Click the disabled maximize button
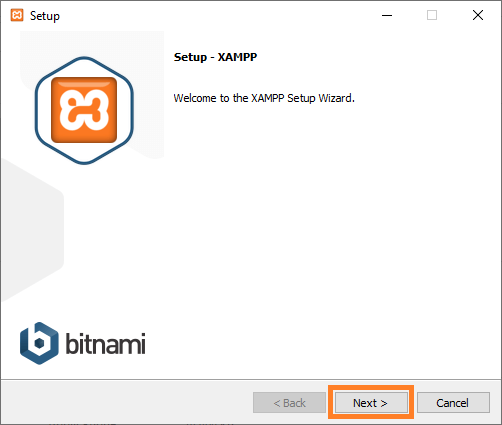 pos(432,15)
